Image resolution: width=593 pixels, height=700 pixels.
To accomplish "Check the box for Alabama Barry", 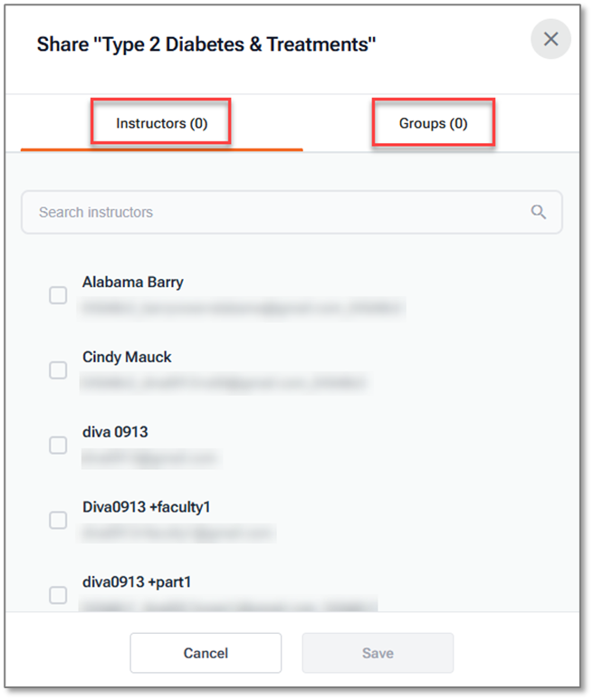I will point(58,295).
